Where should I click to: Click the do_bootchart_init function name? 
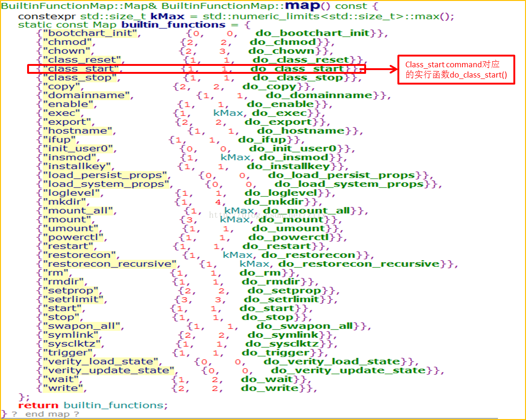click(313, 33)
